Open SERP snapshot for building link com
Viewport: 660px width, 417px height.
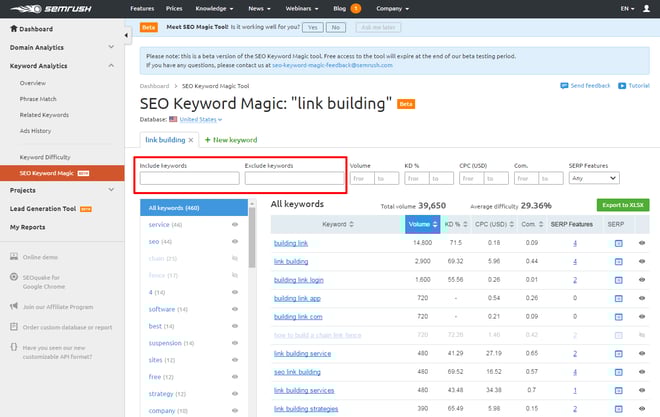click(618, 317)
